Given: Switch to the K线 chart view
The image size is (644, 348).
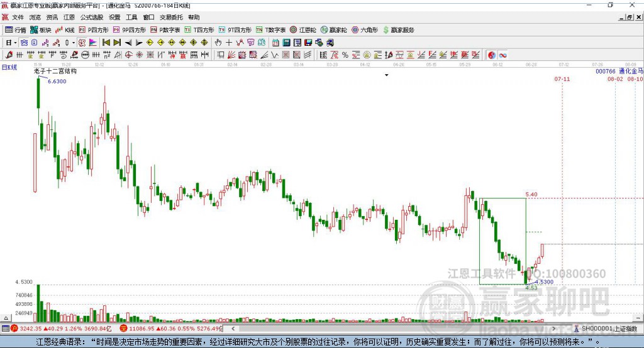Looking at the screenshot, I should tap(65, 30).
